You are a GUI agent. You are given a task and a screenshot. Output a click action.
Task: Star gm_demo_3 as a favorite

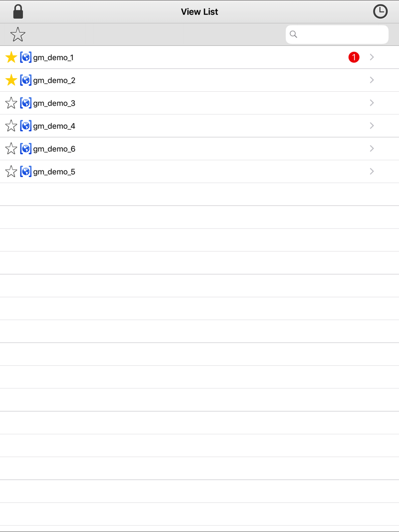tap(11, 103)
